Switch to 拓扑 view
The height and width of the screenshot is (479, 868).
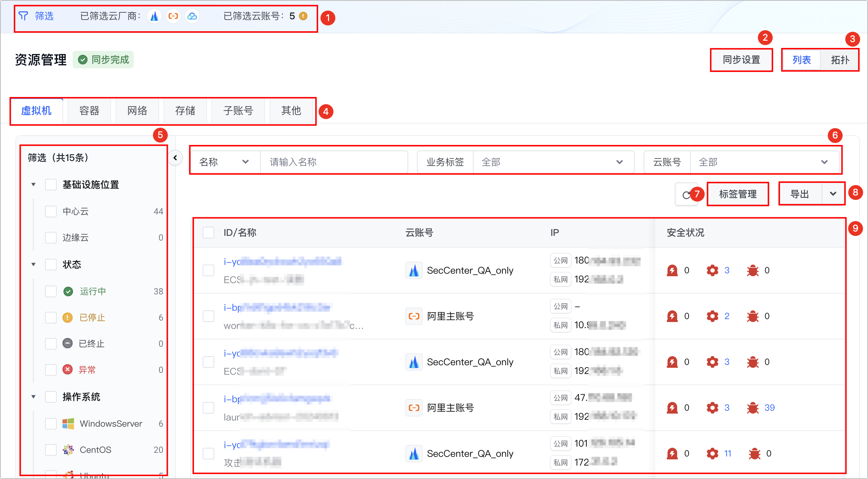click(840, 60)
